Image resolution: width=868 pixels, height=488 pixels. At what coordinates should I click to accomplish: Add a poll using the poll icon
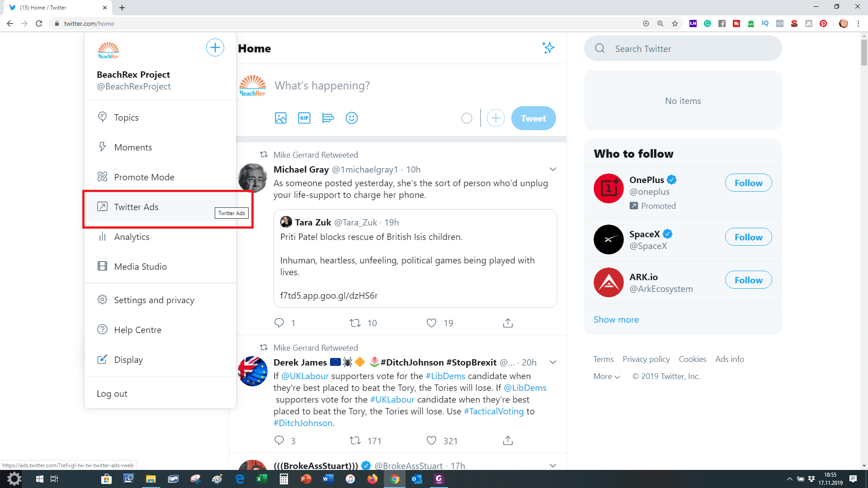pyautogui.click(x=328, y=118)
